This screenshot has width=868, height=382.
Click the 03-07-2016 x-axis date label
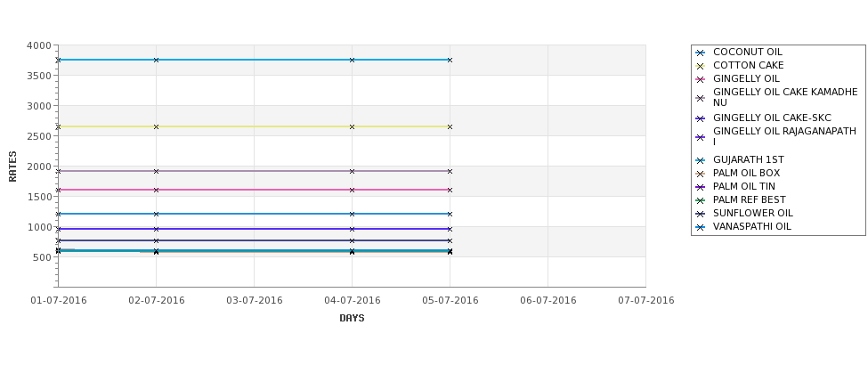tap(254, 301)
